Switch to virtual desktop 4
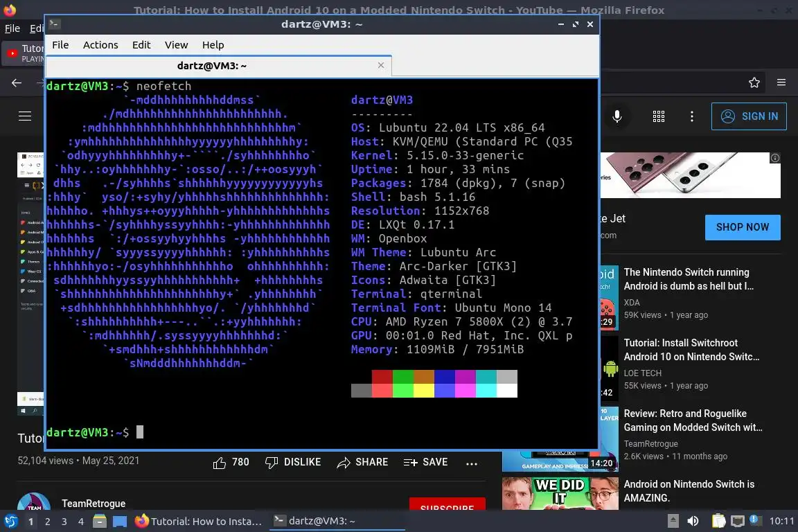Screen dimensions: 798x532 coord(81,522)
